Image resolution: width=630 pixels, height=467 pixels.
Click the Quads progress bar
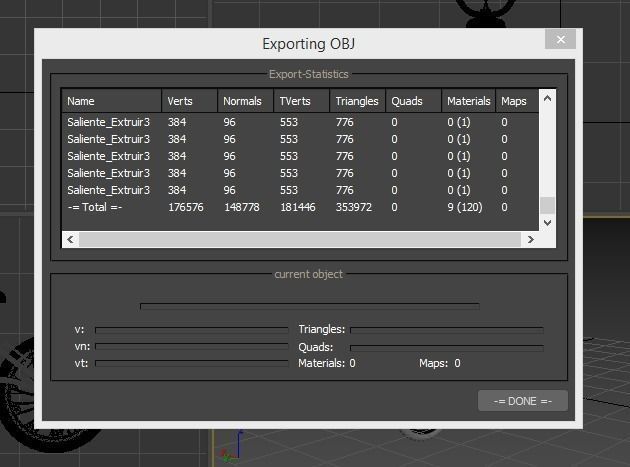[x=447, y=348]
